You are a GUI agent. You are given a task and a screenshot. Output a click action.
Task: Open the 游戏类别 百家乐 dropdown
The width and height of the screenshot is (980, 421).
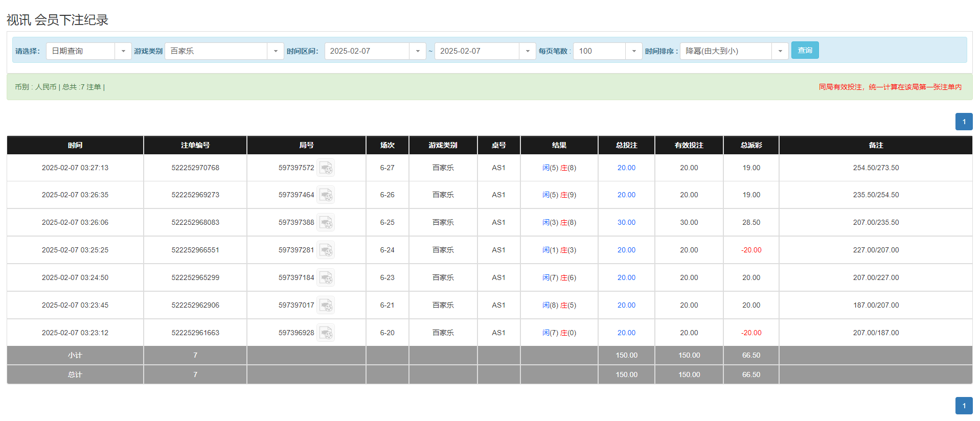[x=275, y=51]
